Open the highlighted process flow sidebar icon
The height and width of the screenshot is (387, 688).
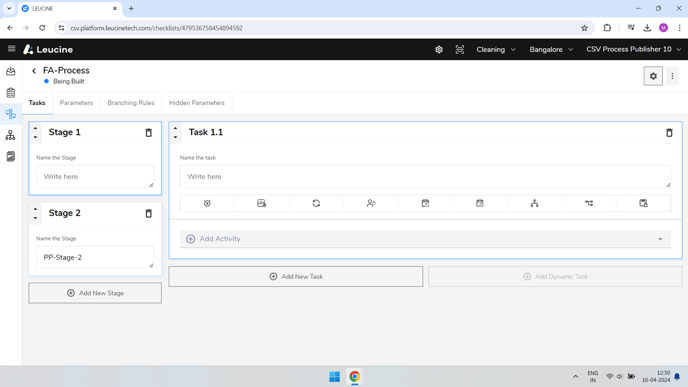[11, 114]
